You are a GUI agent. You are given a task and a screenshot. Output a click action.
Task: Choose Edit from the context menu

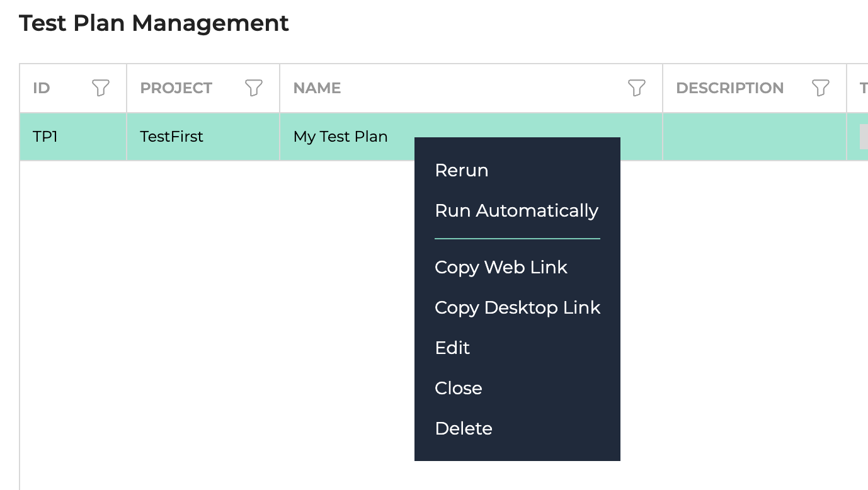pyautogui.click(x=452, y=348)
